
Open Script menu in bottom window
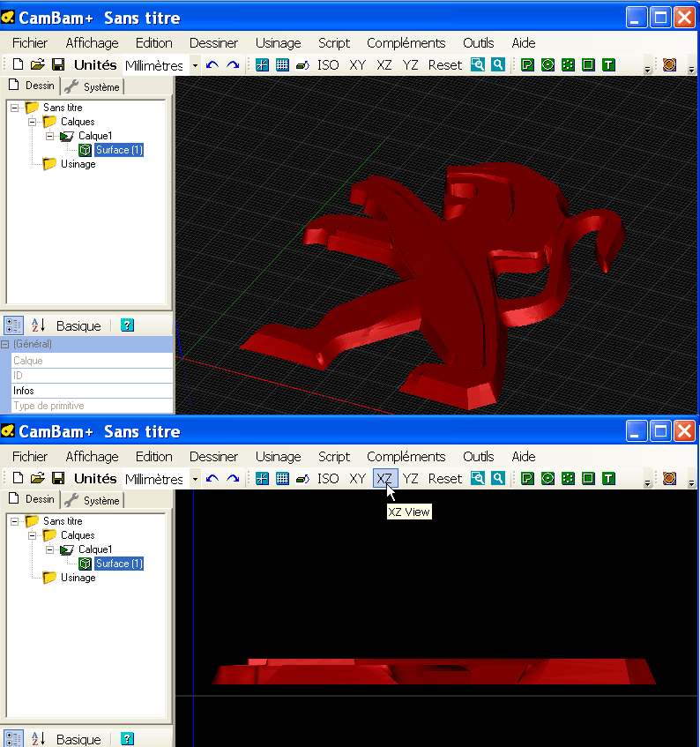pos(334,456)
